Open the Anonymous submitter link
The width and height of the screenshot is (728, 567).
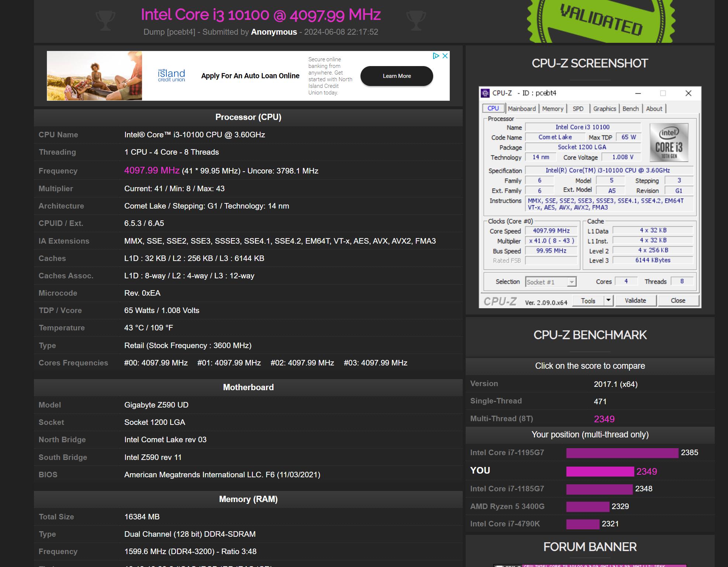pyautogui.click(x=274, y=32)
